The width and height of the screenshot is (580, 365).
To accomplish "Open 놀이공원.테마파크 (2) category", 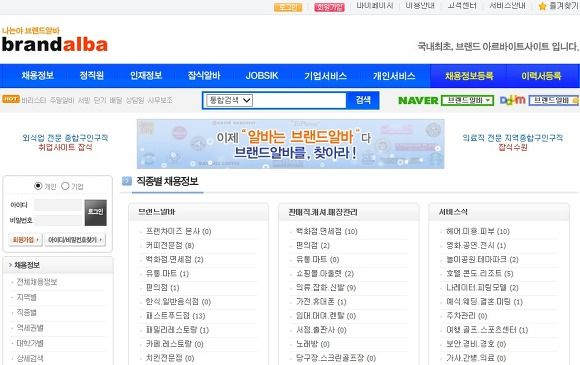I will tap(482, 259).
